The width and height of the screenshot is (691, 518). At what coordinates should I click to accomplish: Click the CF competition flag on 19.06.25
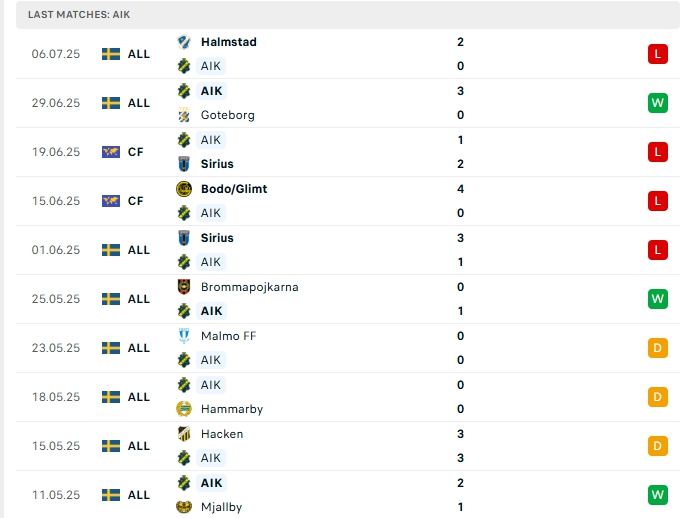[x=111, y=152]
